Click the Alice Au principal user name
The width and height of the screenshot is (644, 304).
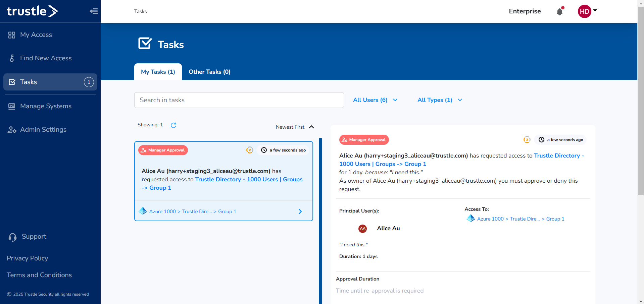point(388,228)
